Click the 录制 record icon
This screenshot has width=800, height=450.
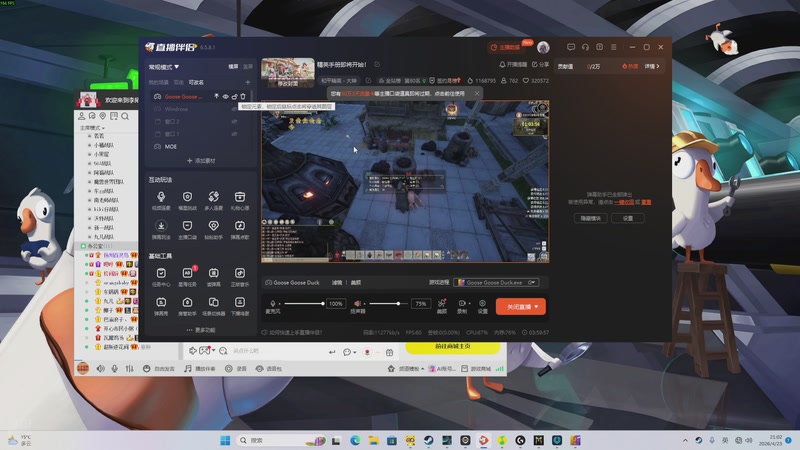tap(462, 306)
